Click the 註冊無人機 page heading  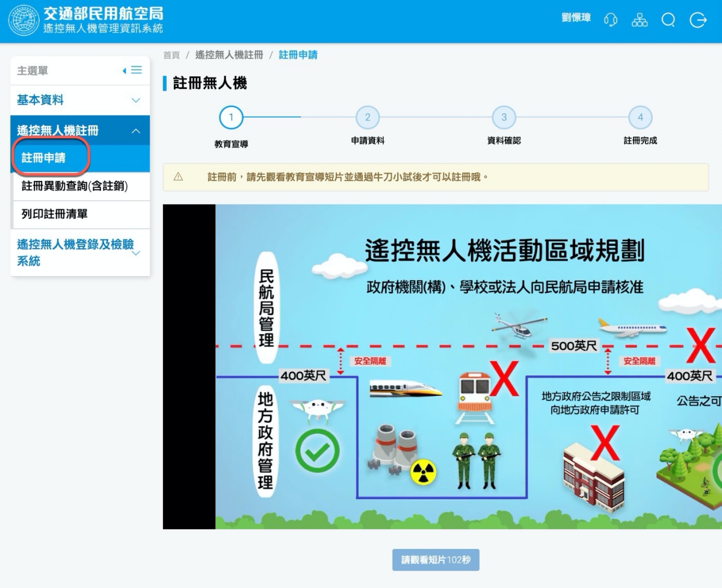pyautogui.click(x=210, y=84)
